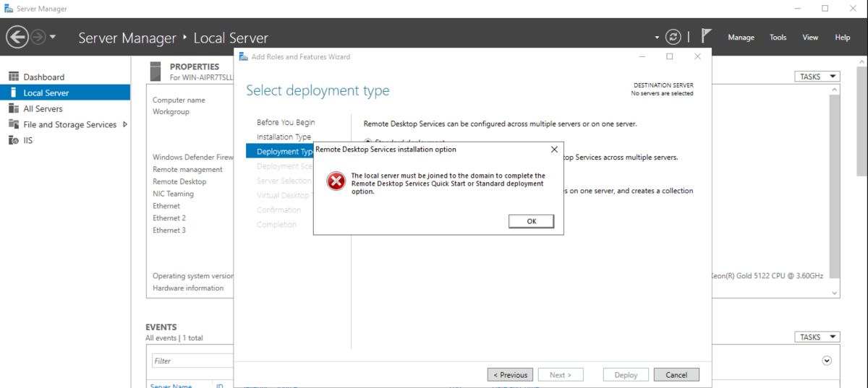Click the Properties panel scroll up arrow
The height and width of the screenshot is (388, 868).
(835, 89)
